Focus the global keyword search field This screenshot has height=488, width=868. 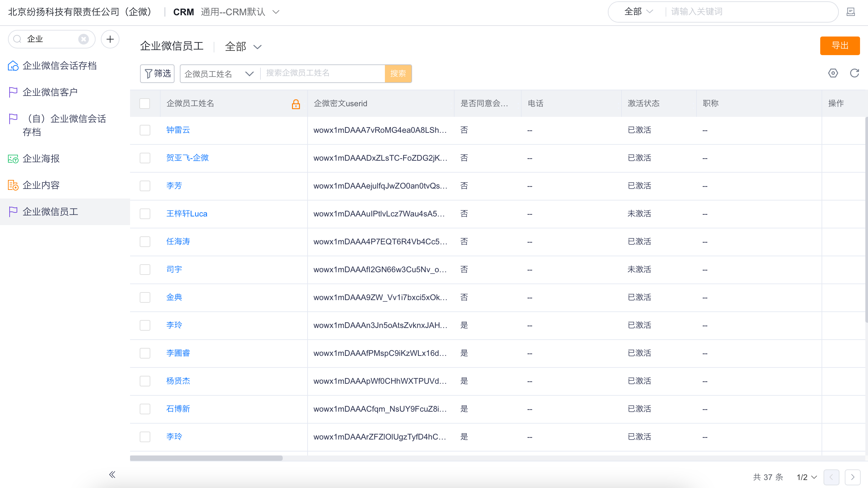[x=752, y=12]
